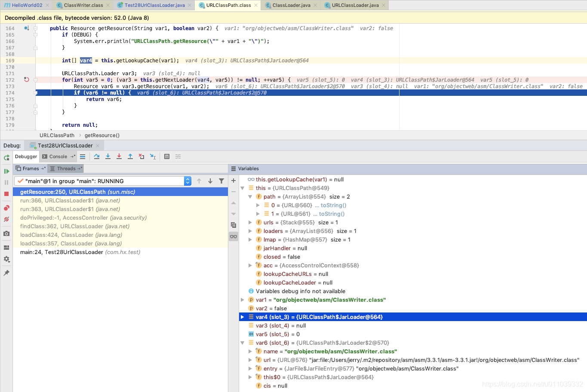Click the Step Into debugger icon
The image size is (587, 392).
[x=108, y=156]
